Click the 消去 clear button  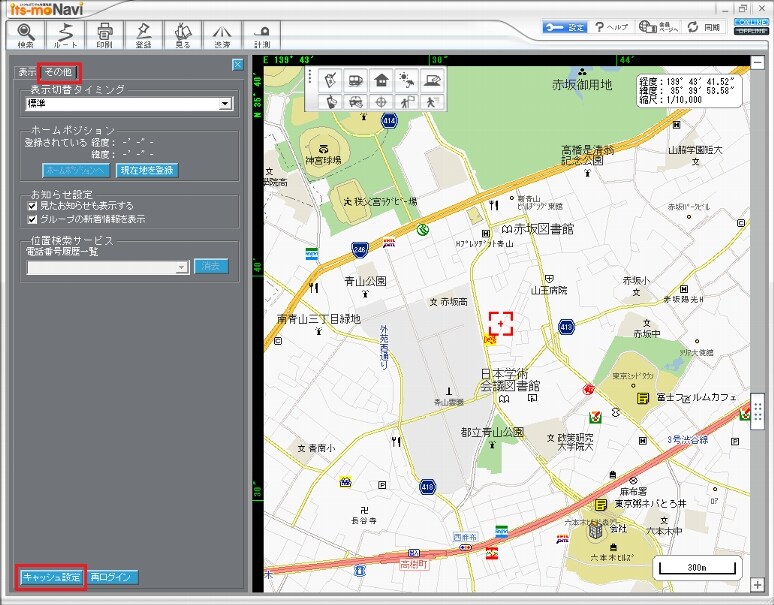[x=211, y=266]
